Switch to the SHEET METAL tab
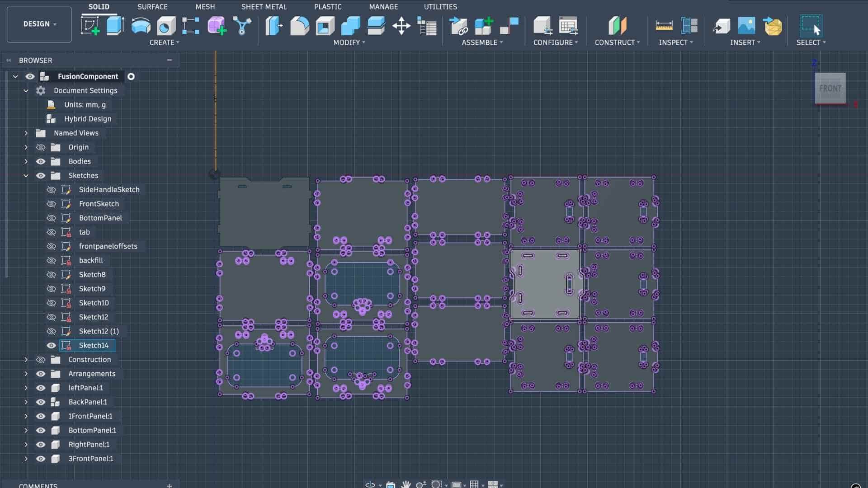 (264, 7)
